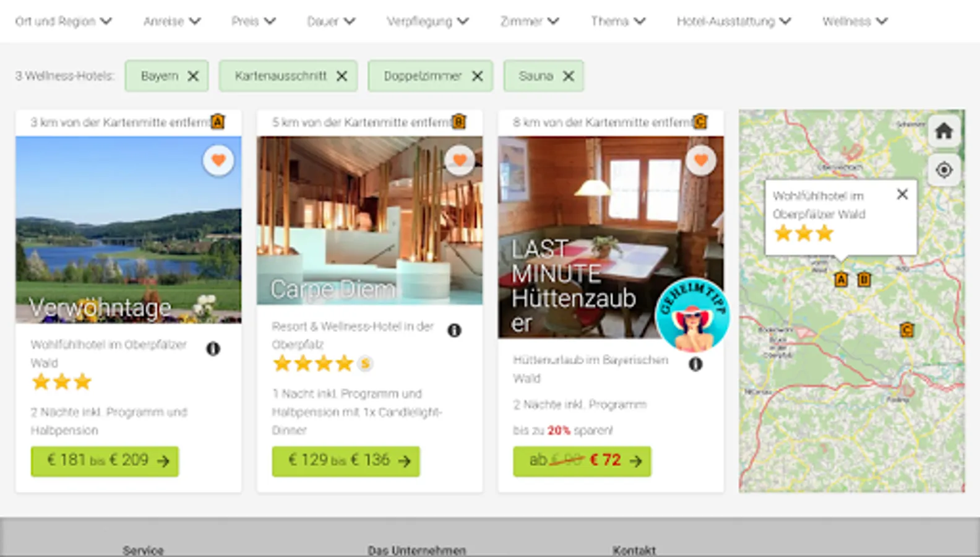This screenshot has width=980, height=557.
Task: Click the Wohlfühlhotel im Oberpfälzer Wald card title
Action: pos(109,354)
